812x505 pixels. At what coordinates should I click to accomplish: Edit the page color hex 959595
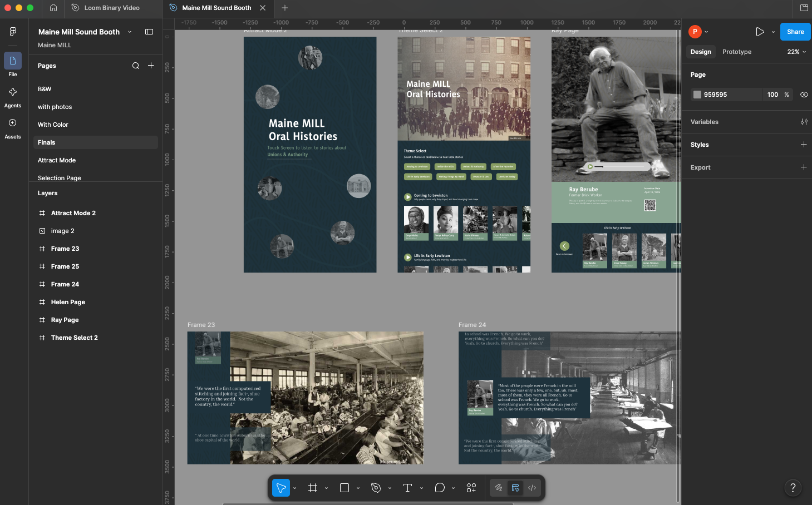pos(715,95)
